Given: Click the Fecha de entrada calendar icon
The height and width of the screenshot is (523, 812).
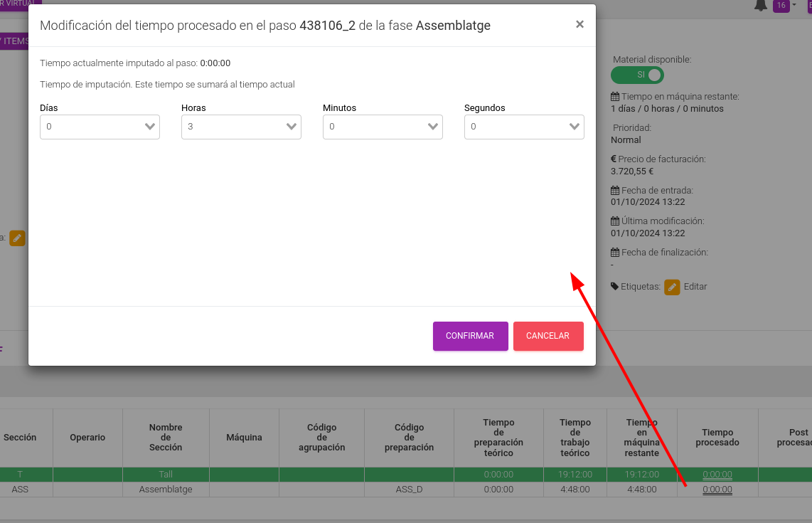Looking at the screenshot, I should pyautogui.click(x=615, y=190).
